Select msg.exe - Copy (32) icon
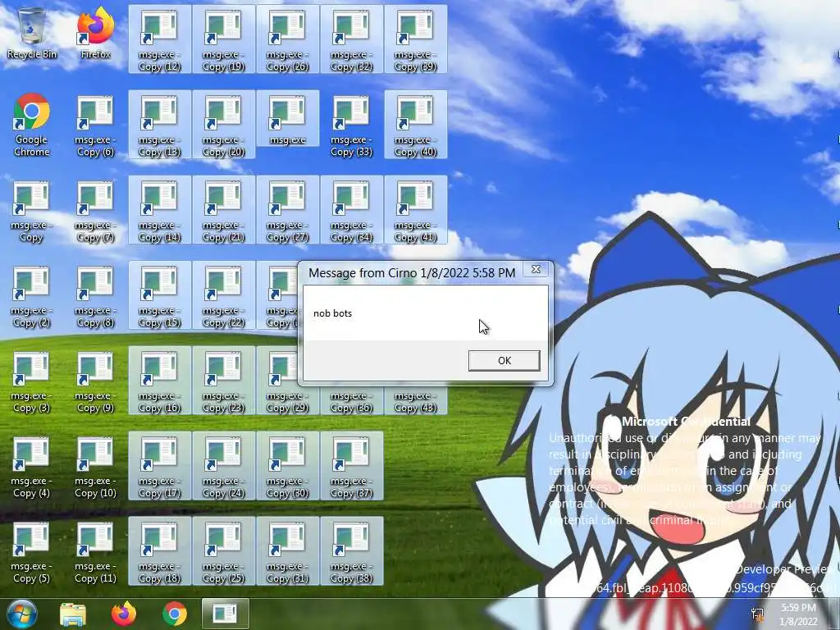Screen dimensions: 840x630 click(351, 39)
